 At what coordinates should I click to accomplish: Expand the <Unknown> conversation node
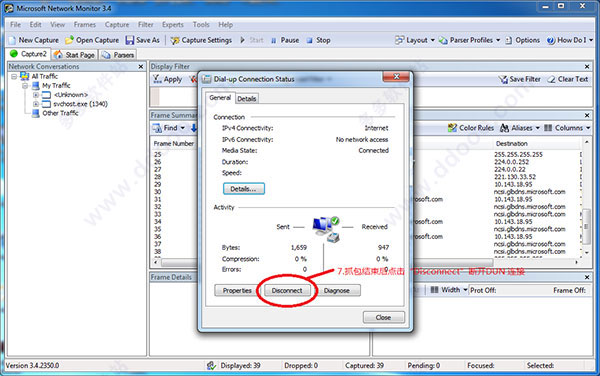coord(36,94)
